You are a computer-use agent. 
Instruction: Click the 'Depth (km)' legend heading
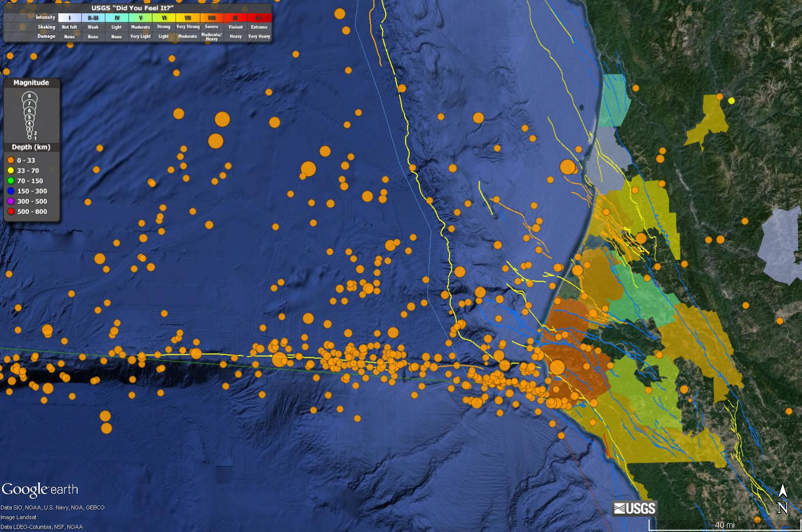point(31,147)
